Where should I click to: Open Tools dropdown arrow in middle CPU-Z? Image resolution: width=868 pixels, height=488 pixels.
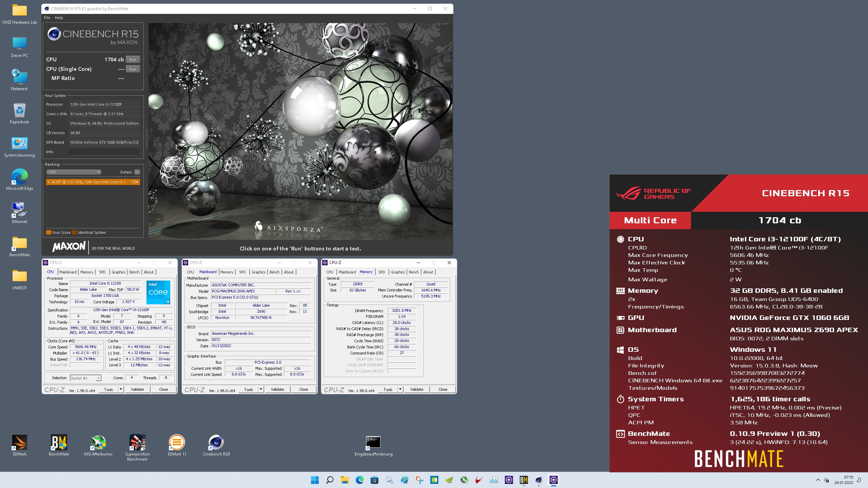click(261, 389)
